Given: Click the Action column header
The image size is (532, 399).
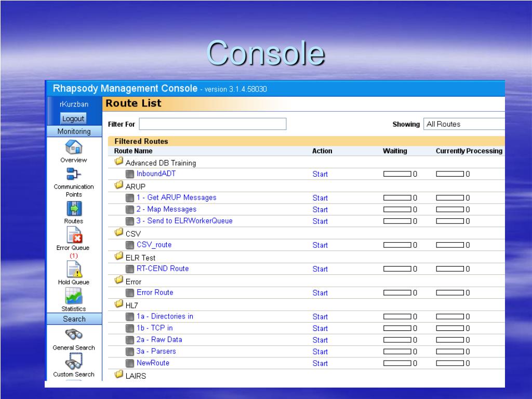Looking at the screenshot, I should click(x=322, y=151).
